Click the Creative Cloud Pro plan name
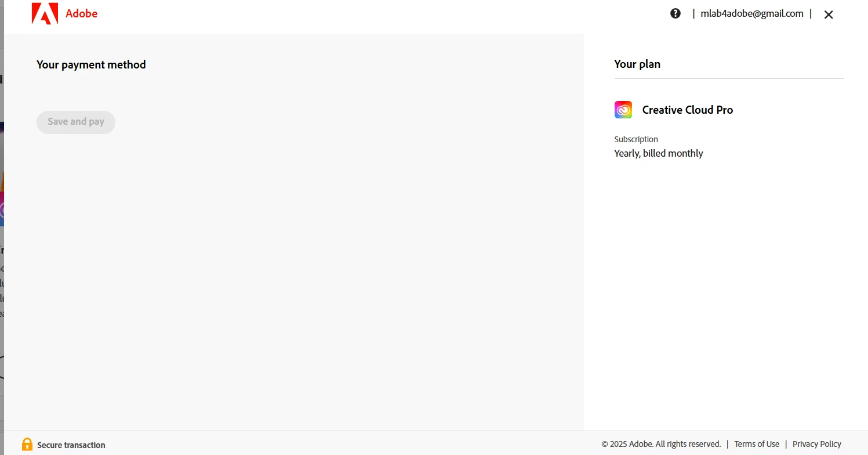This screenshot has width=868, height=455. [688, 110]
